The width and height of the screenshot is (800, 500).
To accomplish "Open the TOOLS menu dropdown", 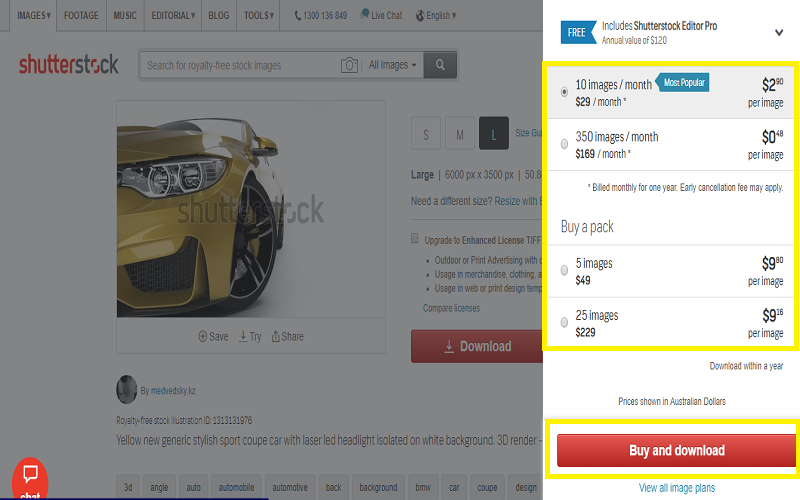I will click(x=259, y=15).
